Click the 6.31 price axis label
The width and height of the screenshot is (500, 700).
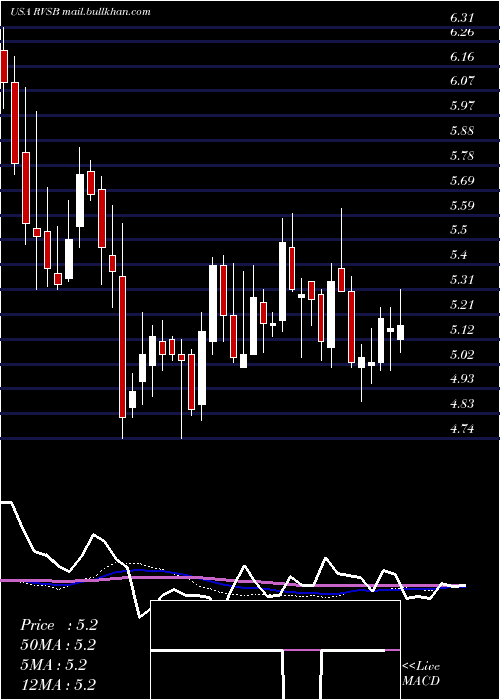pos(462,18)
